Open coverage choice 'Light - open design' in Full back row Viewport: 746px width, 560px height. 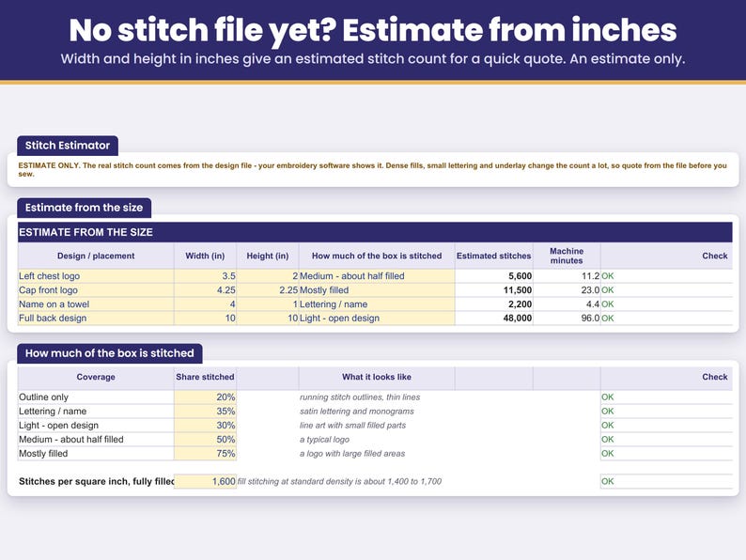tap(377, 319)
